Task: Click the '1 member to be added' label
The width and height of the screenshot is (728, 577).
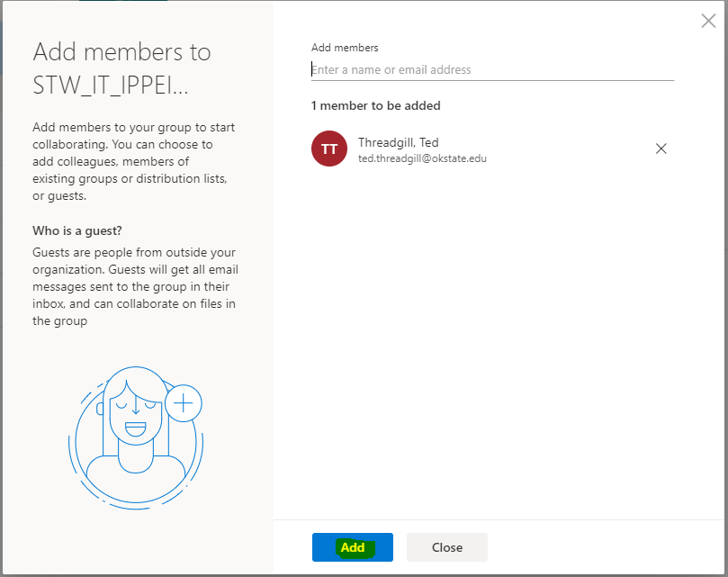Action: click(x=375, y=105)
